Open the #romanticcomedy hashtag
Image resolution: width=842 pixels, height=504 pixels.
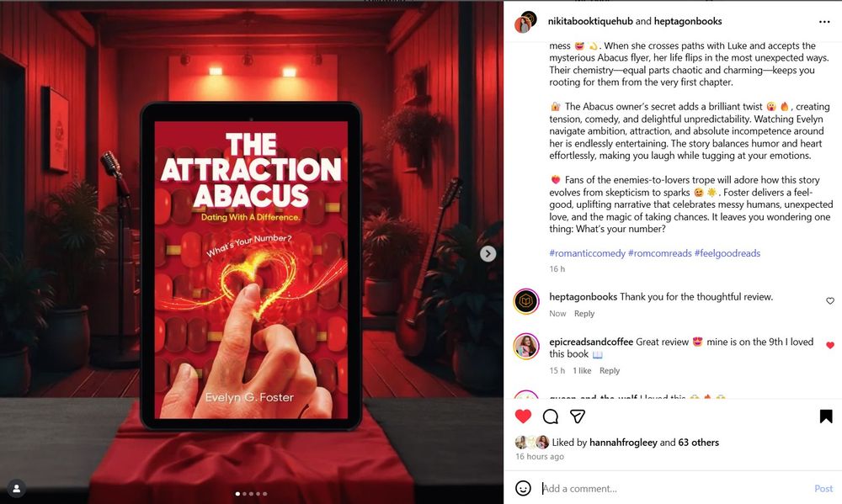587,252
